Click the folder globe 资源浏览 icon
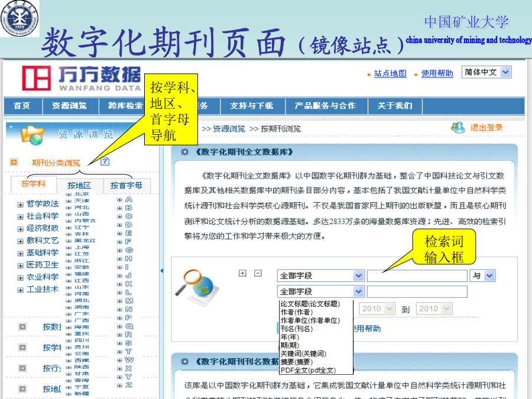 (x=33, y=135)
